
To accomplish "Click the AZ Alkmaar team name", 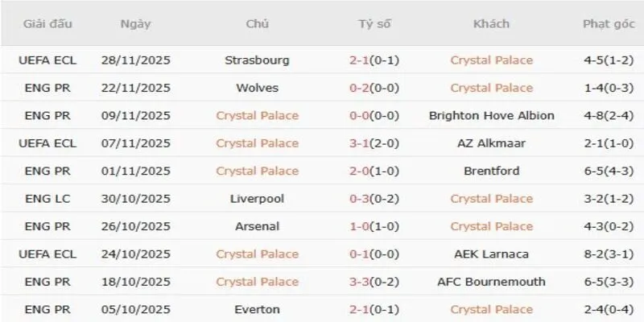I will pos(491,143).
